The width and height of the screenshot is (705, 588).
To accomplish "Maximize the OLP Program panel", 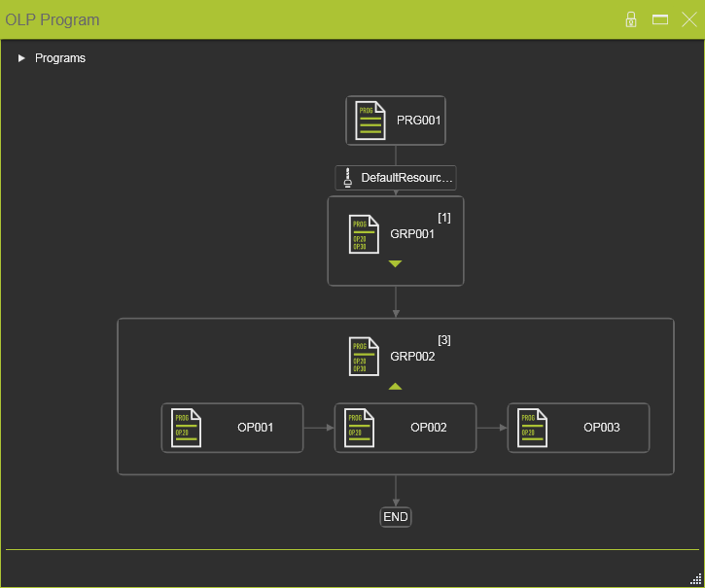I will pyautogui.click(x=659, y=19).
